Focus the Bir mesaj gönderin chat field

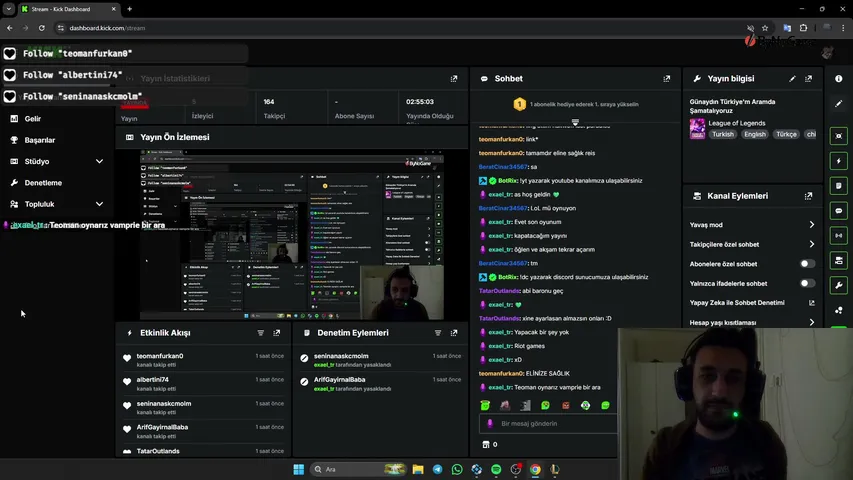coord(548,423)
